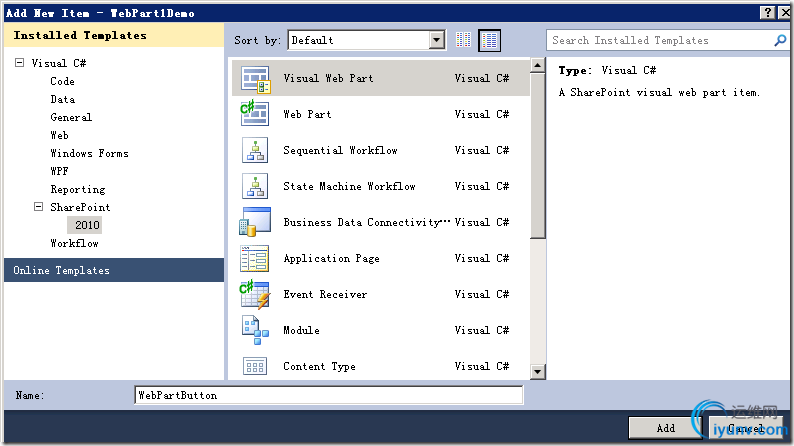This screenshot has height=446, width=794.
Task: Select the Visual Web Part template icon
Action: (255, 79)
